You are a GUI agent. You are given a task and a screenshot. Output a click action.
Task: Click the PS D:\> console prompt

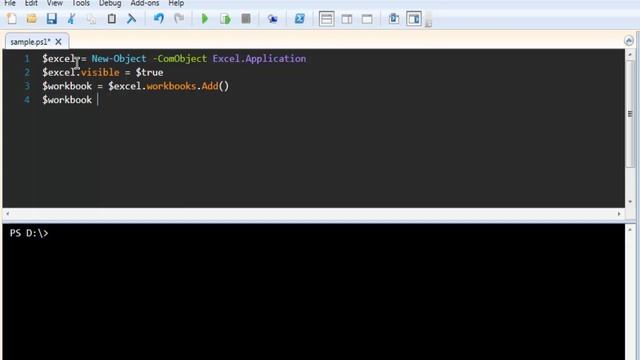[x=29, y=233]
